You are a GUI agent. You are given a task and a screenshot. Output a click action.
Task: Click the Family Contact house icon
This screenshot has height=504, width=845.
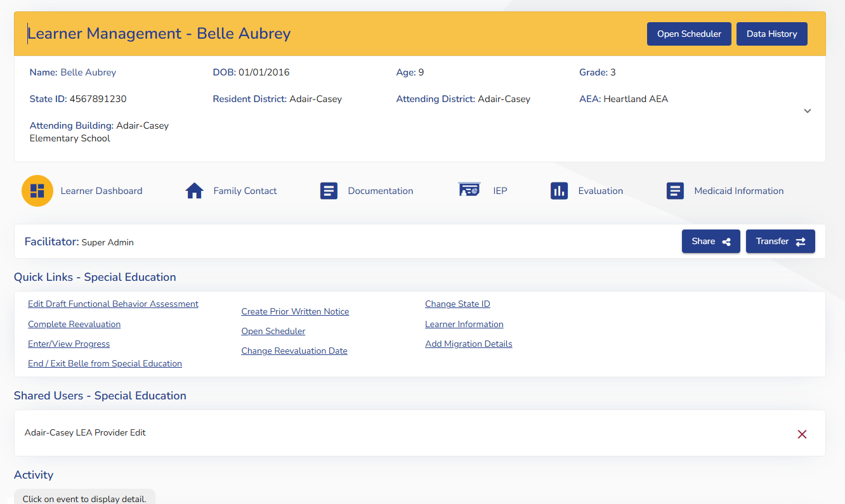click(x=194, y=191)
